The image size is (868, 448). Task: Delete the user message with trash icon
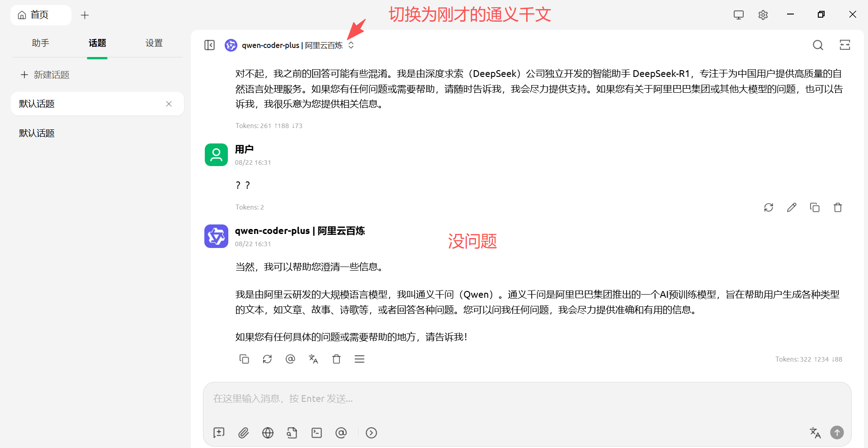coord(838,207)
